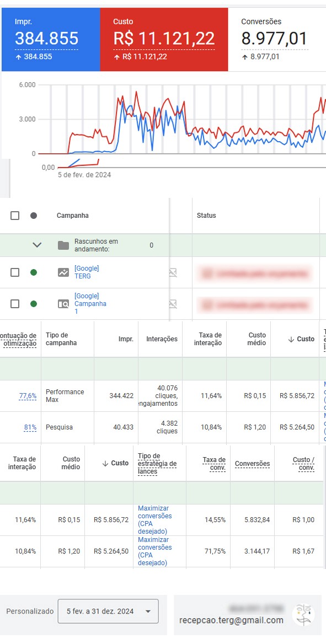This screenshot has width=326, height=644.
Task: Click the 344.422 impressions cell
Action: click(x=121, y=396)
